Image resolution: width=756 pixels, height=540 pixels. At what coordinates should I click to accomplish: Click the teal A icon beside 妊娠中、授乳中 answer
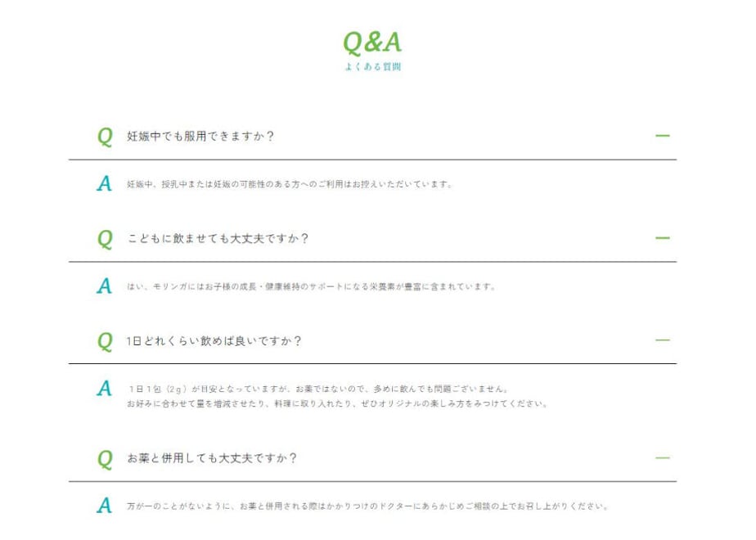(x=104, y=184)
